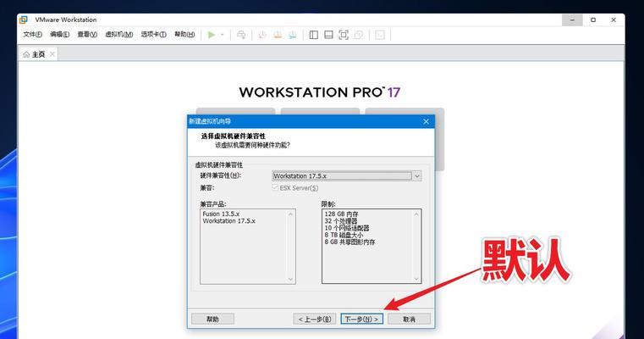Close the 主页 tab with its X
The image size is (644, 339).
tap(52, 54)
